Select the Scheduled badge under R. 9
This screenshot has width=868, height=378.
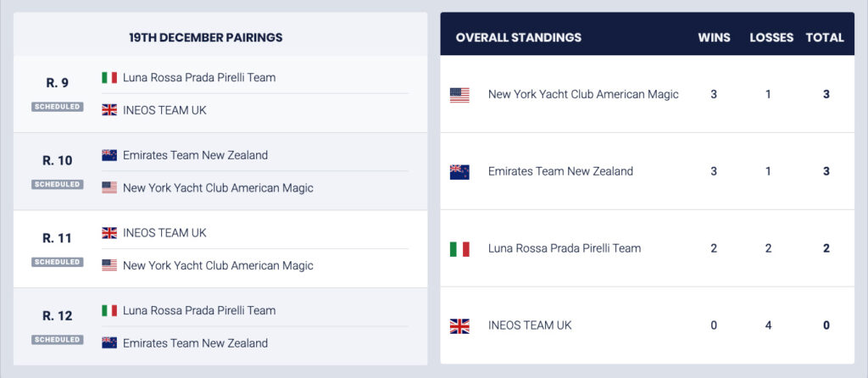click(58, 107)
